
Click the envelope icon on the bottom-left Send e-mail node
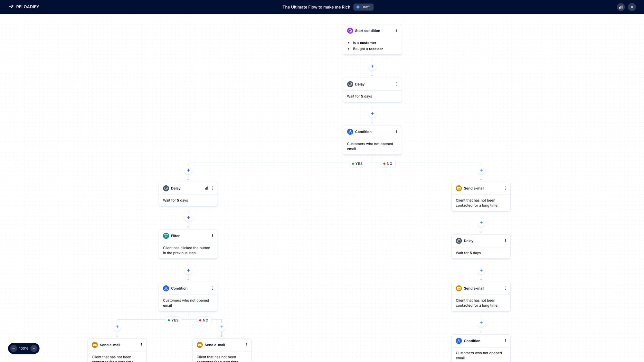pos(95,345)
